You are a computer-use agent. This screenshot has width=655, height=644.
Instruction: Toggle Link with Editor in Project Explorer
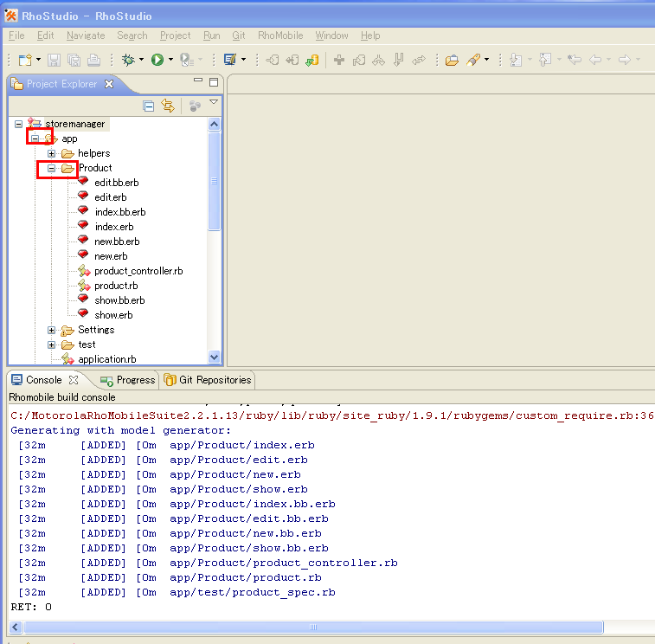coord(168,106)
